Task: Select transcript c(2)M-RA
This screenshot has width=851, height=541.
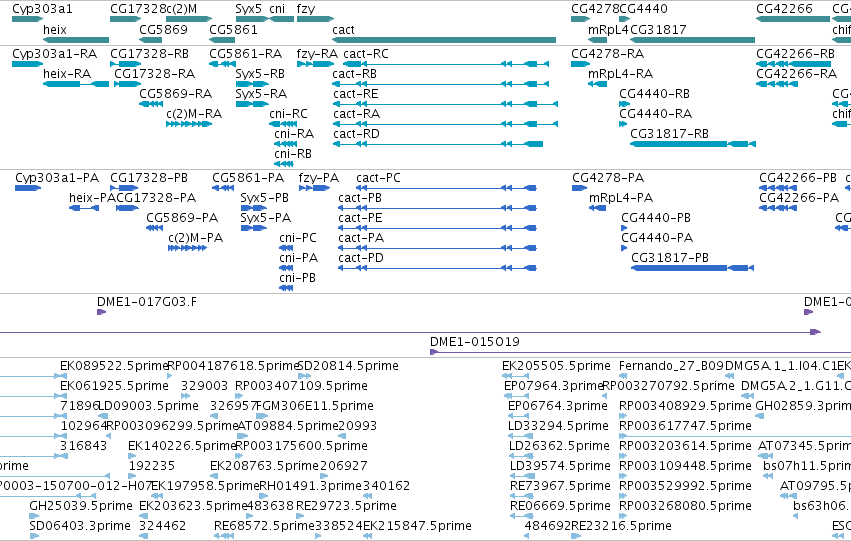Action: (194, 114)
